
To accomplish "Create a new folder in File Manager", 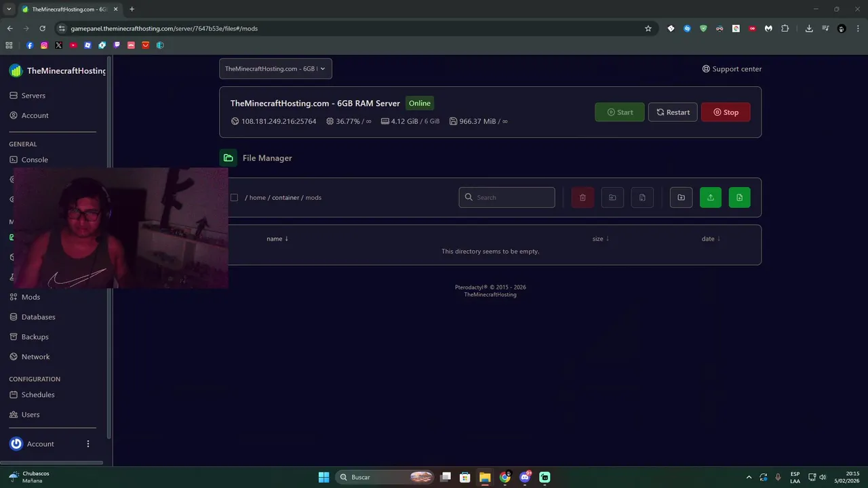I will tap(681, 197).
